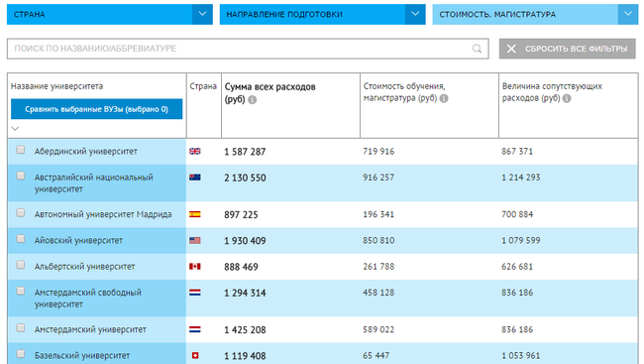Click Базельский университет name
The width and height of the screenshot is (644, 364).
pos(82,355)
